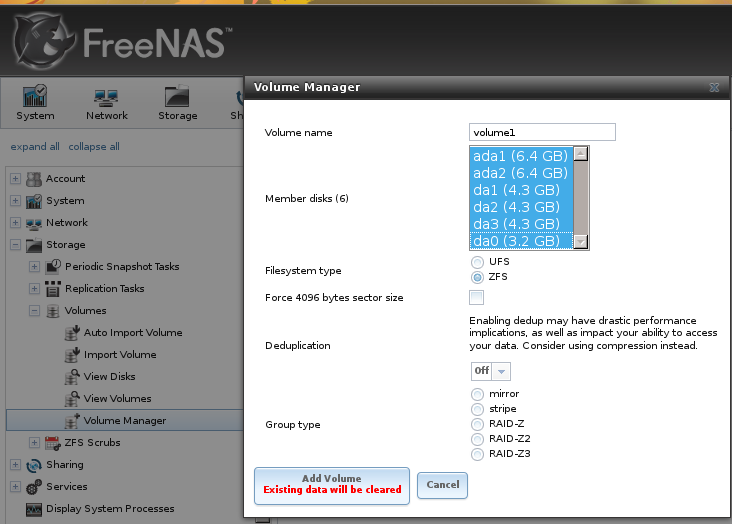Viewport: 732px width, 524px height.
Task: Select ZFS filesystem type
Action: pos(477,277)
